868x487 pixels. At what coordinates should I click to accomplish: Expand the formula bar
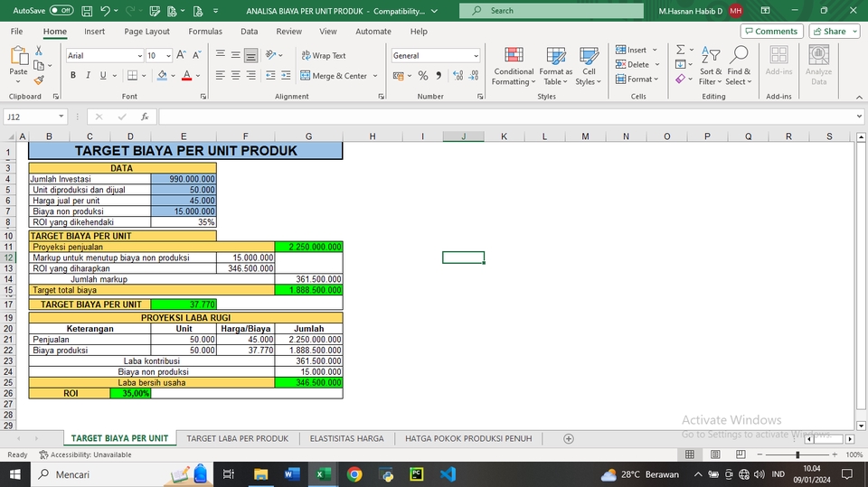point(859,117)
